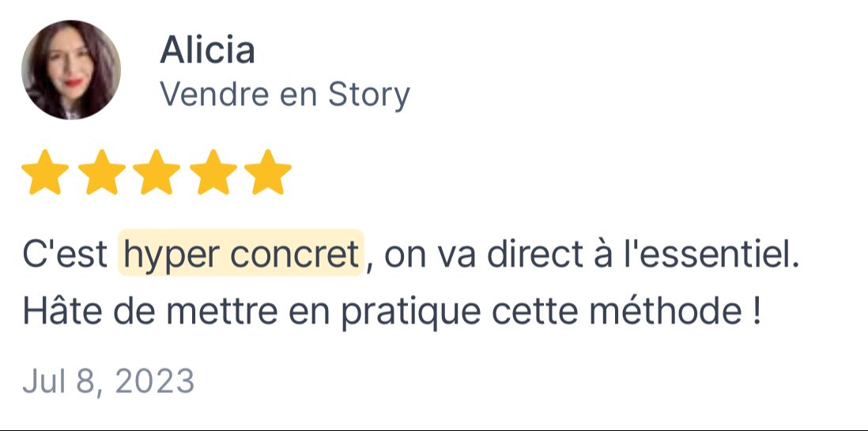Click the first yellow rating star

pyautogui.click(x=45, y=172)
